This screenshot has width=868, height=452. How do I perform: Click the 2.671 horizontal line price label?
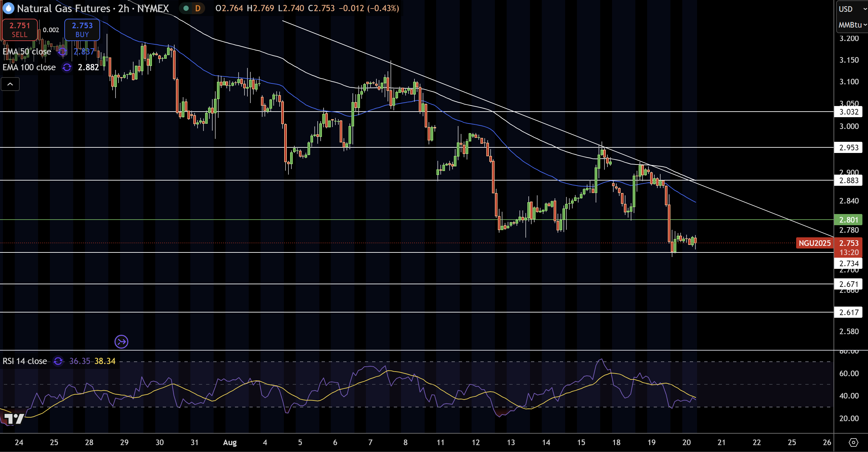848,284
